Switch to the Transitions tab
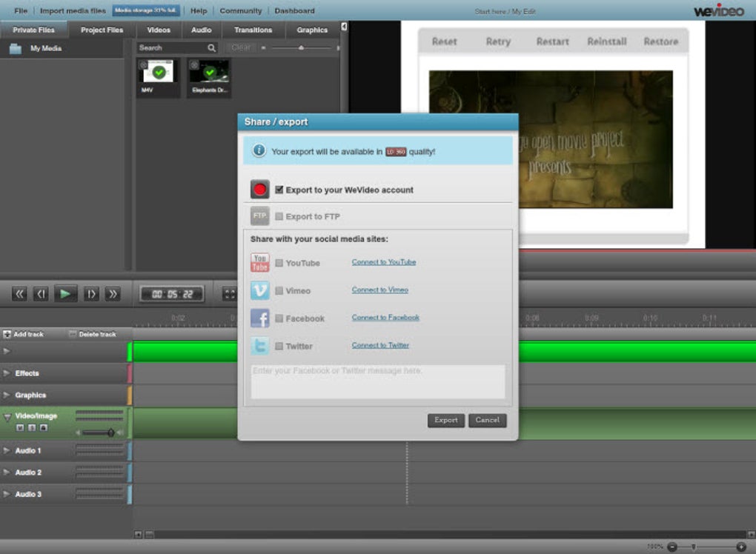The width and height of the screenshot is (756, 554). (252, 30)
